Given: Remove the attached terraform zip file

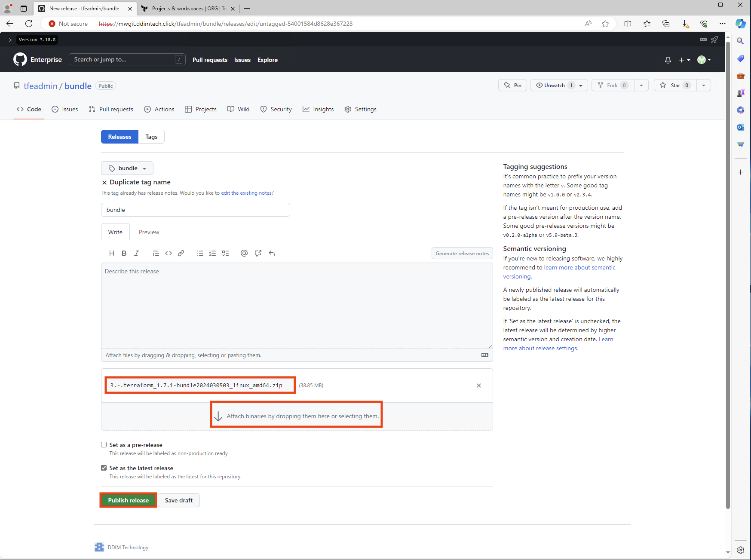Looking at the screenshot, I should pos(479,386).
